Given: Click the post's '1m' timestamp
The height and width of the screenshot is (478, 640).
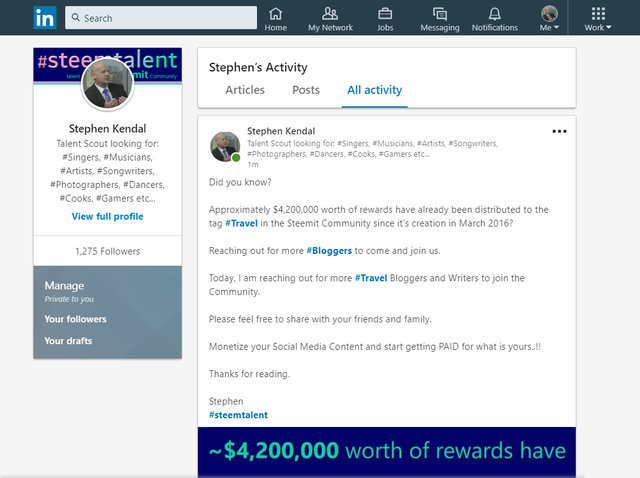Looking at the screenshot, I should (253, 165).
